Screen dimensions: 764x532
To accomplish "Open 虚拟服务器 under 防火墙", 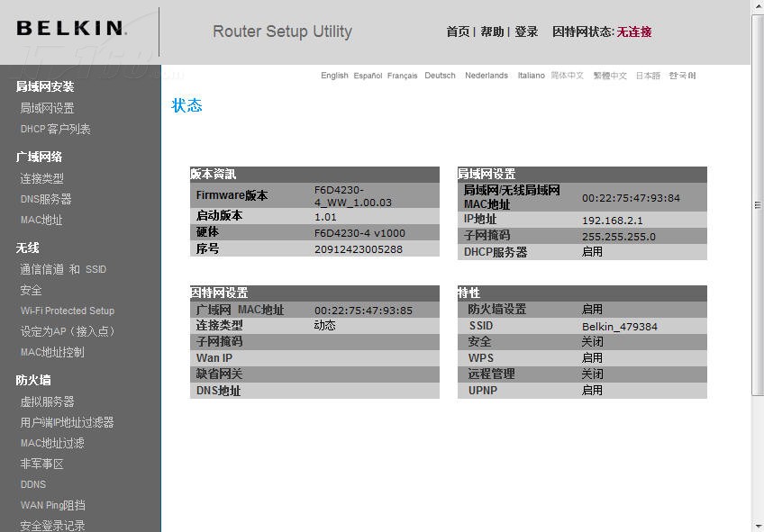I will tap(48, 401).
